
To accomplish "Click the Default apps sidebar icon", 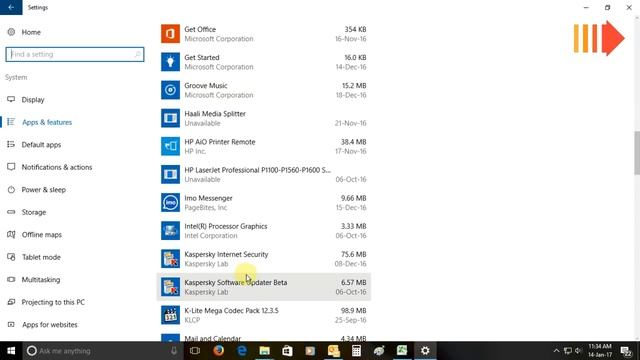I will coord(11,144).
